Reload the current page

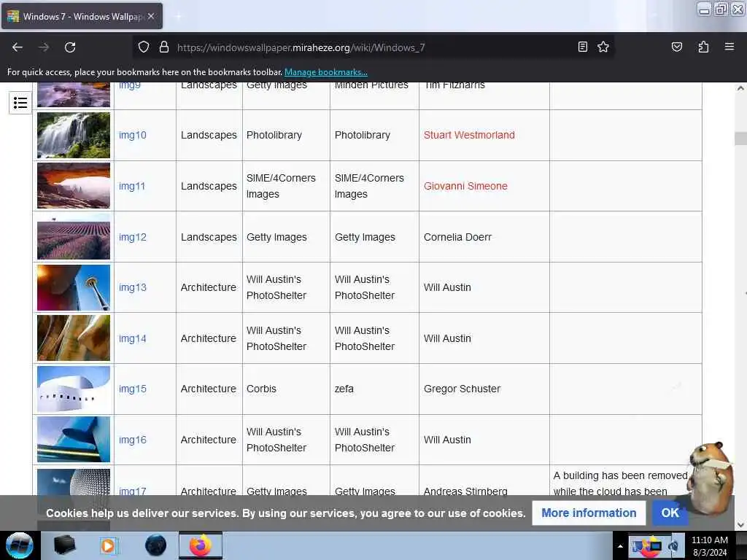tap(70, 47)
